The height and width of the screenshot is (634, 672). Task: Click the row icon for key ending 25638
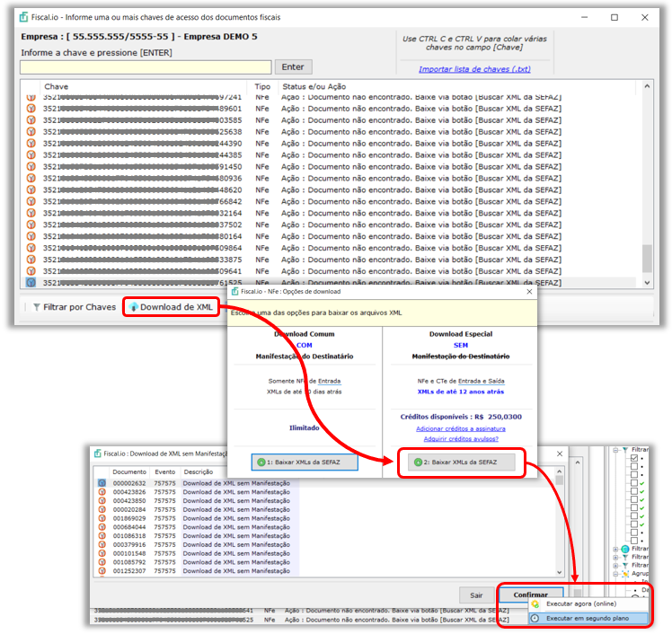tap(31, 131)
